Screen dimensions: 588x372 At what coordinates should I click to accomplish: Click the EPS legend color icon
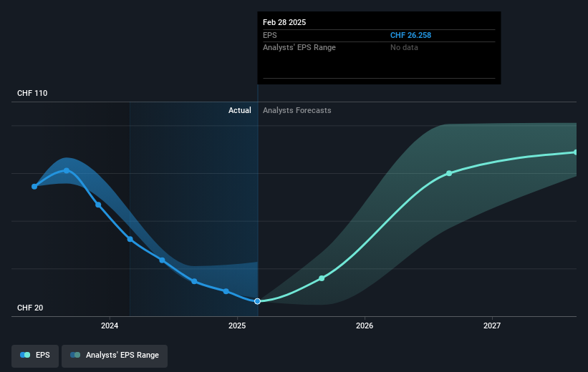coord(25,355)
